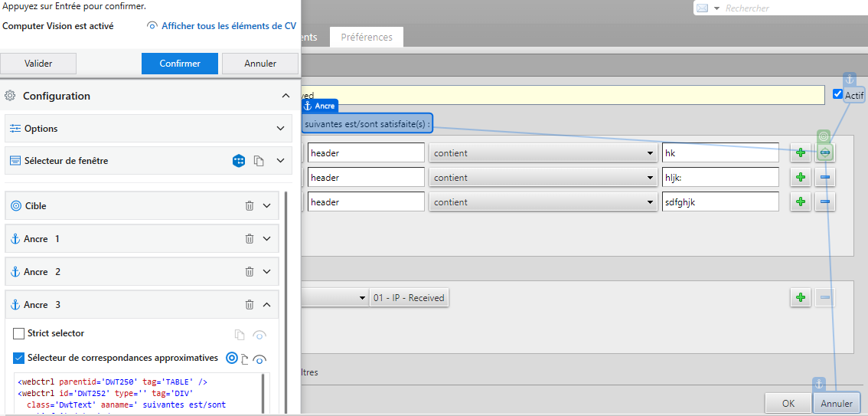The width and height of the screenshot is (868, 416).
Task: Click OK in the filter dialog
Action: tap(789, 403)
